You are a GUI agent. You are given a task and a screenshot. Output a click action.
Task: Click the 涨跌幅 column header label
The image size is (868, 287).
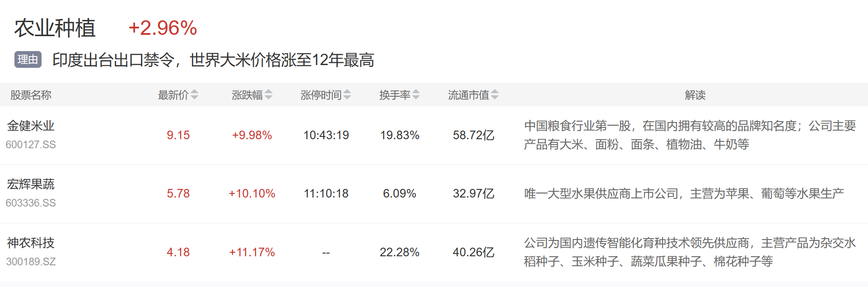[247, 95]
